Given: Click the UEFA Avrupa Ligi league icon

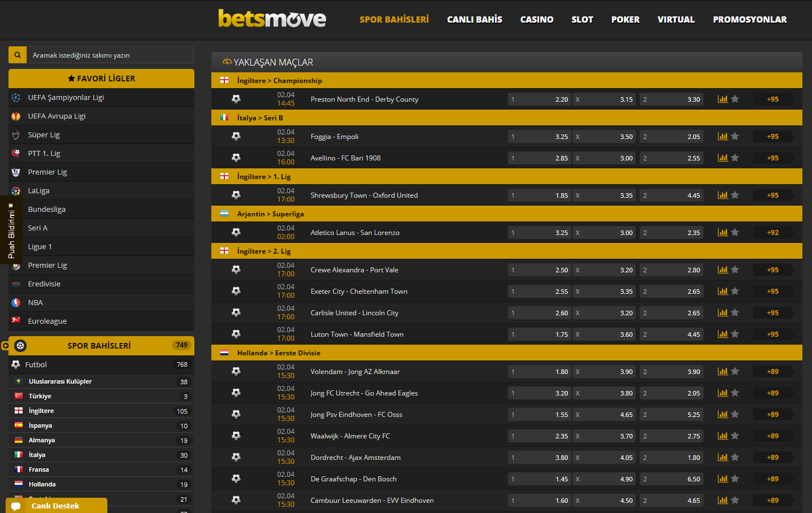Looking at the screenshot, I should tap(16, 116).
